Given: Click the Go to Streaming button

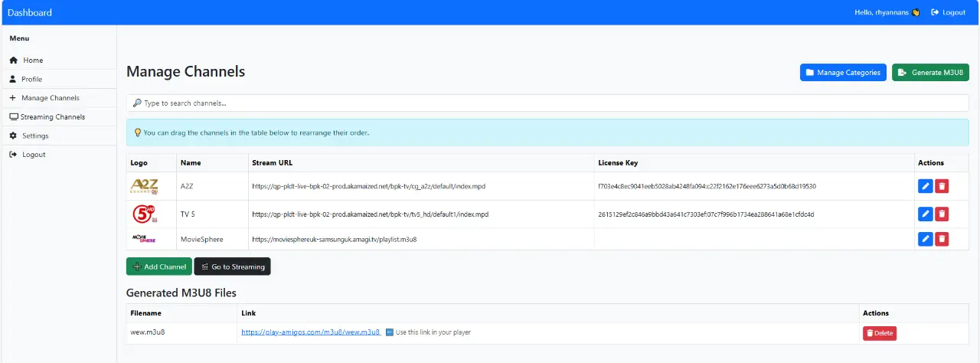Looking at the screenshot, I should (x=232, y=267).
